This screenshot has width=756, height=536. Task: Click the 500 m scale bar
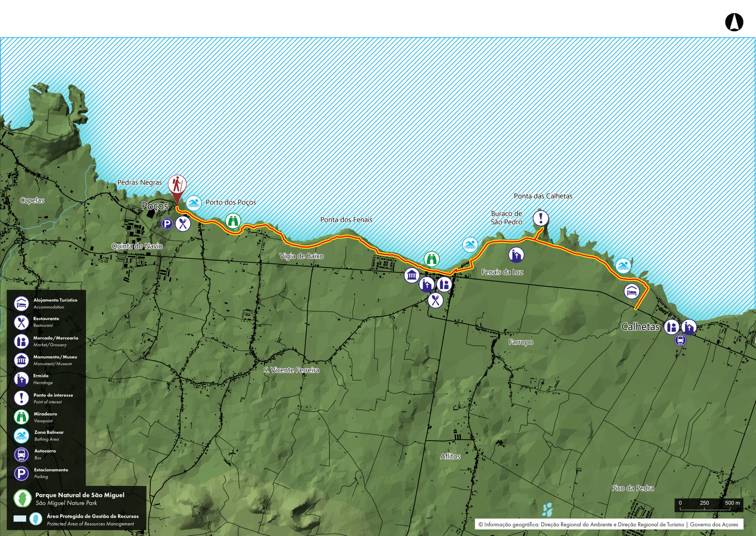click(x=705, y=509)
